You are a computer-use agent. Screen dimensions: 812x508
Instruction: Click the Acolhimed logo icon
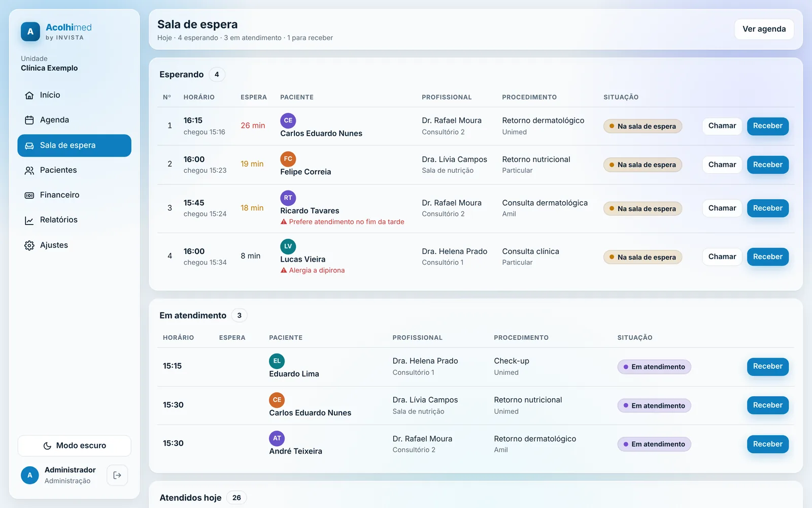click(x=30, y=31)
